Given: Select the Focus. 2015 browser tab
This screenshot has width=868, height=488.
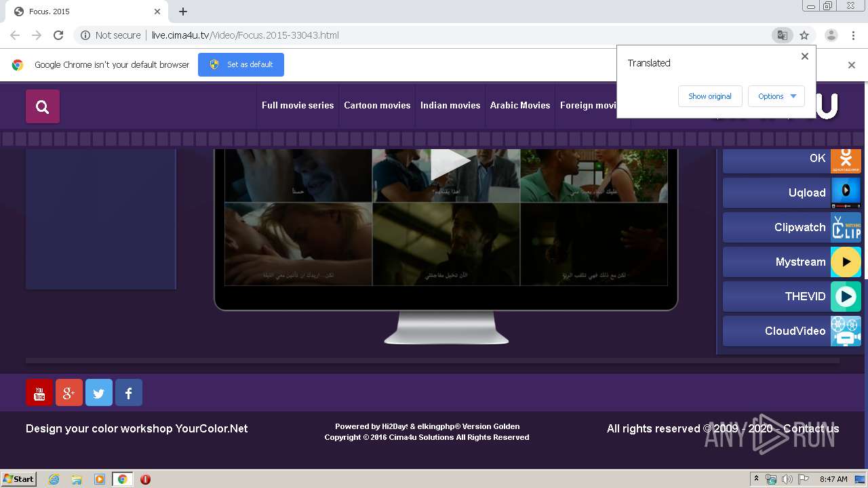Looking at the screenshot, I should (x=85, y=12).
